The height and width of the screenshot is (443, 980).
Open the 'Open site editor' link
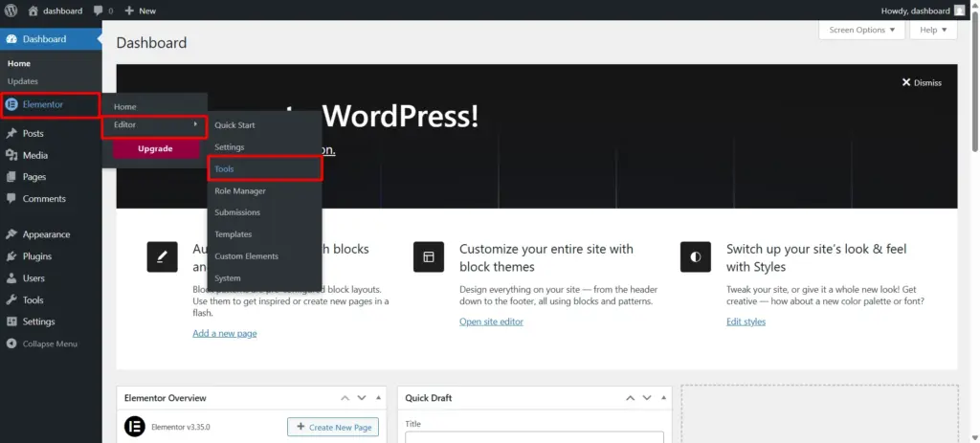pyautogui.click(x=493, y=321)
